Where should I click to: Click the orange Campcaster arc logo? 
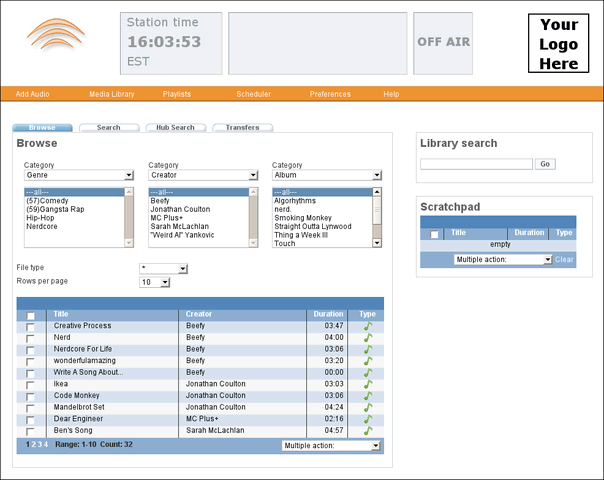click(x=56, y=35)
